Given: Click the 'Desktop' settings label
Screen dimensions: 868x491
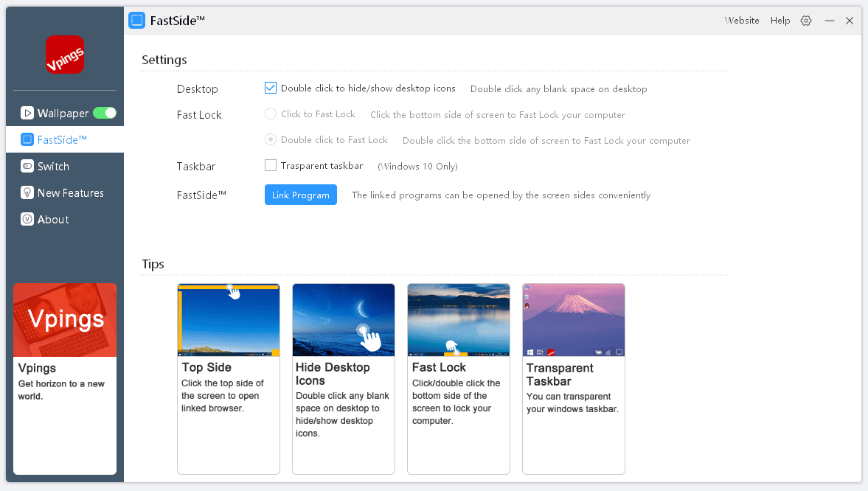Looking at the screenshot, I should point(197,89).
